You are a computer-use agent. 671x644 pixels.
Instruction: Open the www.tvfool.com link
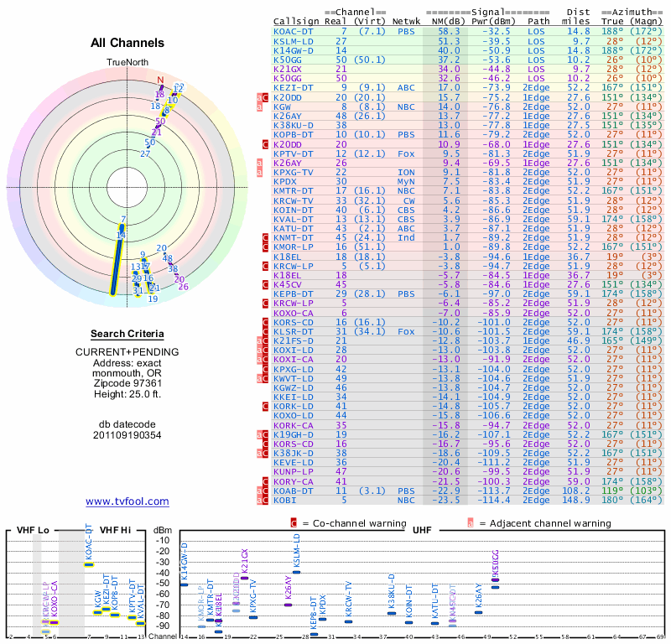click(127, 501)
